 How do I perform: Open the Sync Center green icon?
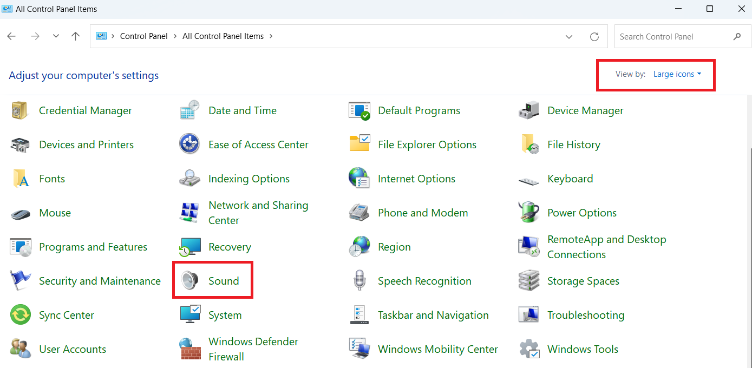pos(20,315)
